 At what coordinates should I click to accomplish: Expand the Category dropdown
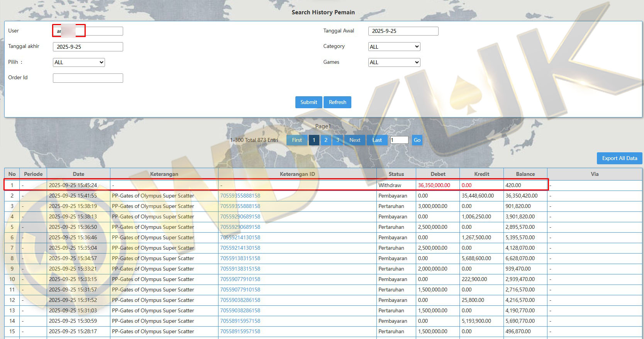[394, 47]
